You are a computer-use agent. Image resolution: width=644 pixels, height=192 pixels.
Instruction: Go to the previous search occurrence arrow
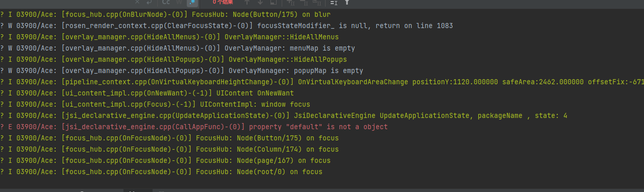tap(246, 2)
